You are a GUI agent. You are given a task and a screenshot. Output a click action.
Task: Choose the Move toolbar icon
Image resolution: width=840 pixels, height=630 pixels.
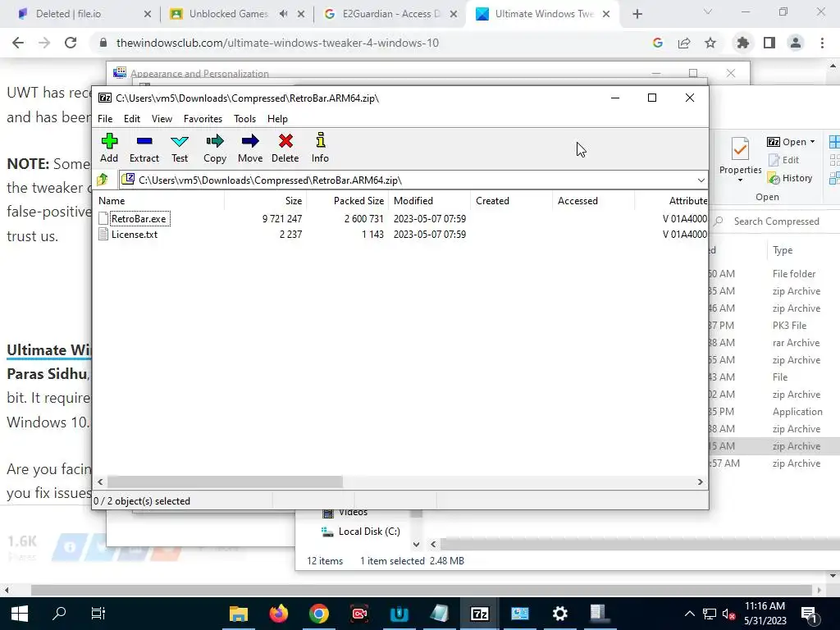pos(250,148)
